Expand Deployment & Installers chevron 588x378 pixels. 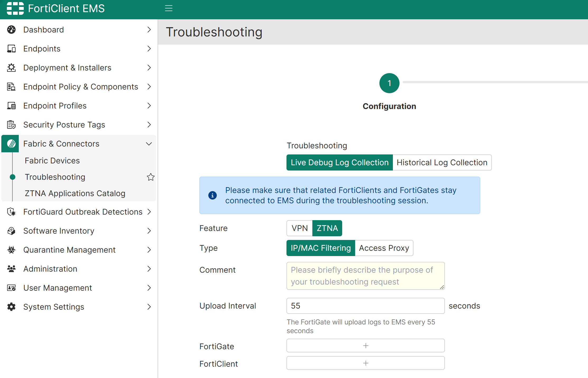coord(149,68)
